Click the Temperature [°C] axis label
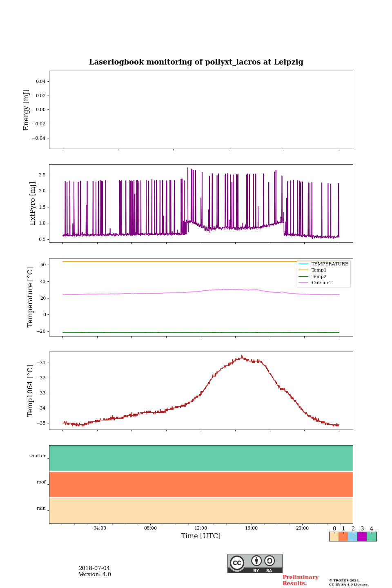 tap(30, 297)
